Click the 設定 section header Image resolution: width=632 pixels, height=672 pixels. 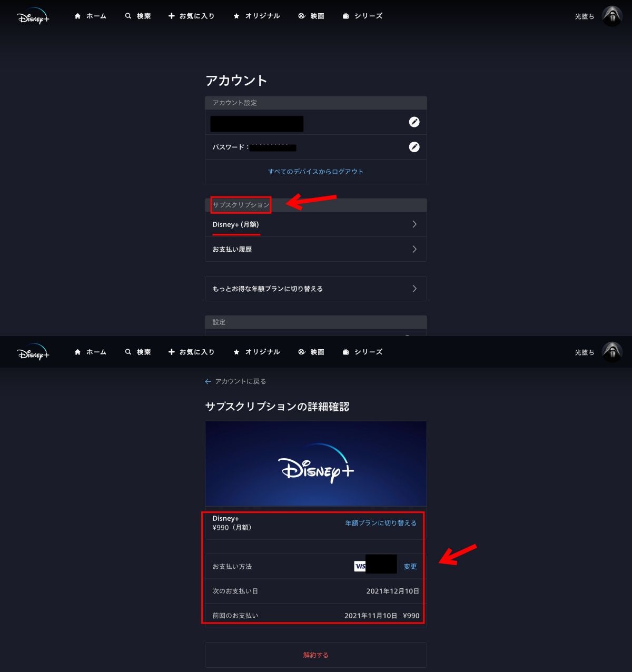(316, 322)
